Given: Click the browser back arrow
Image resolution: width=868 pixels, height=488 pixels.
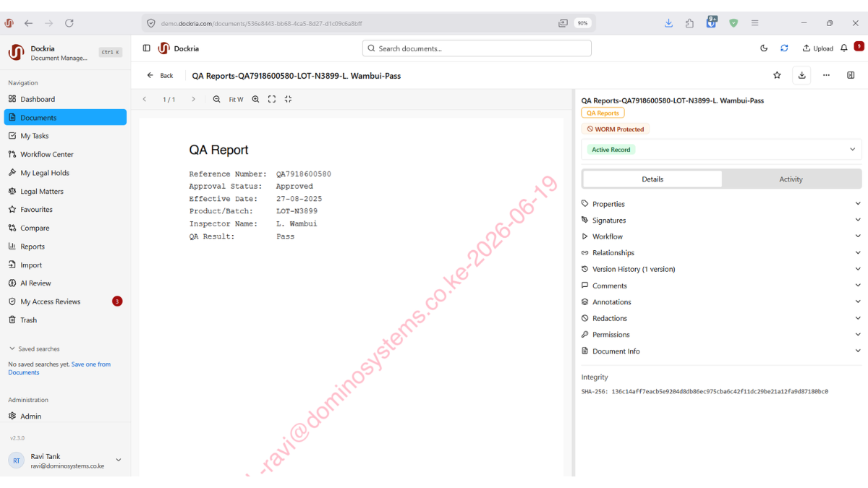Looking at the screenshot, I should click(x=29, y=23).
